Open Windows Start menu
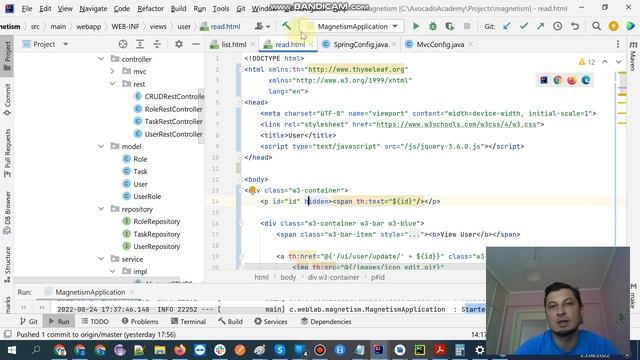Screen dimensions: 640x360 coord(11,350)
